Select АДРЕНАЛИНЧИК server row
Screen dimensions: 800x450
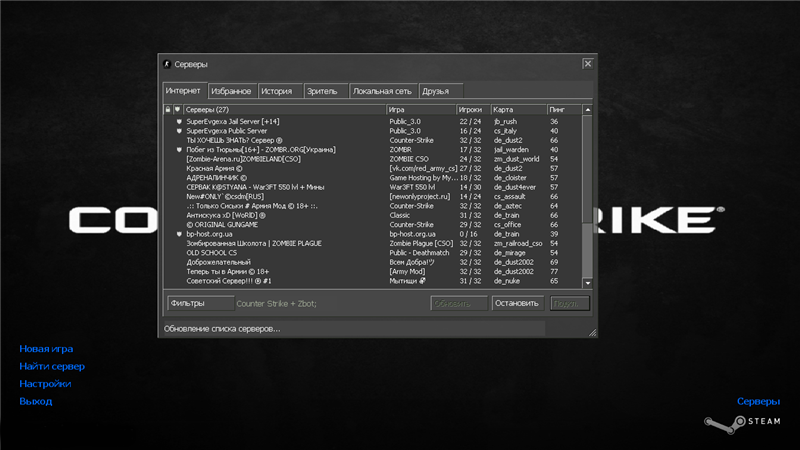coord(373,178)
